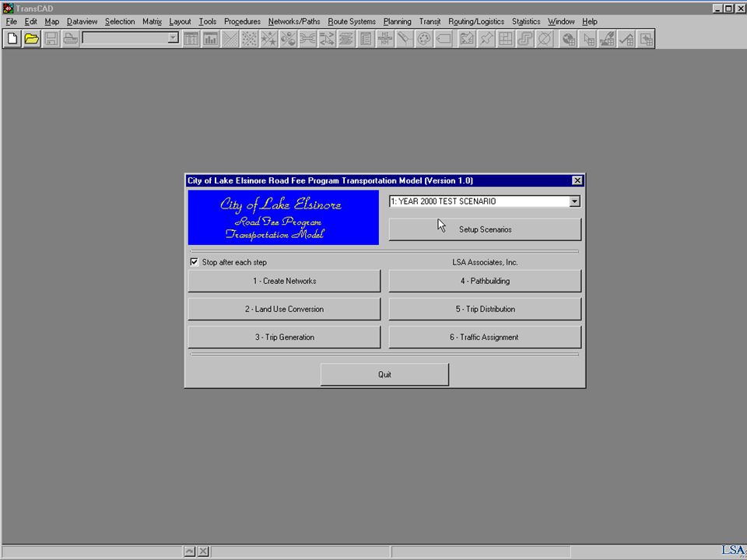
Task: Open the Dataview menu
Action: tap(82, 22)
